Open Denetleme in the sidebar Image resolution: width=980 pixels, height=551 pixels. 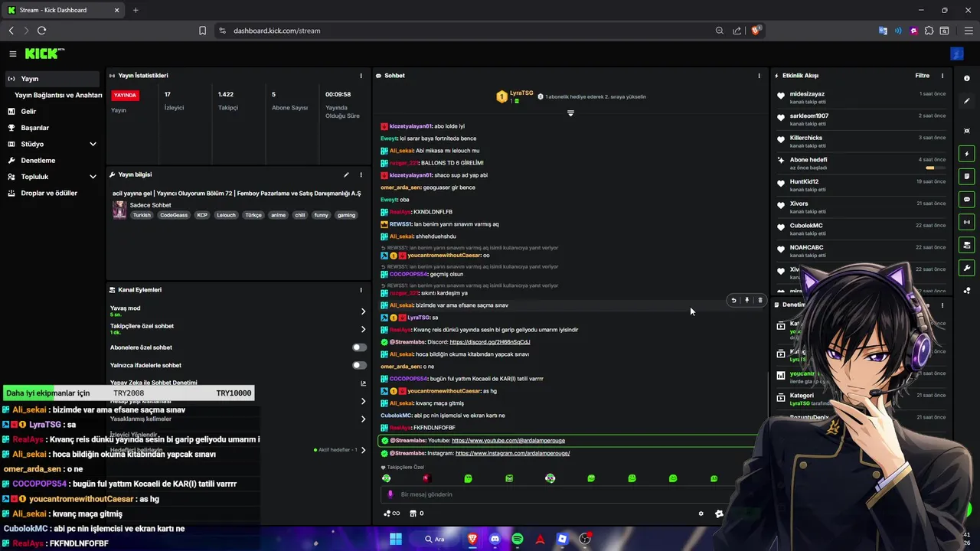[x=38, y=161]
